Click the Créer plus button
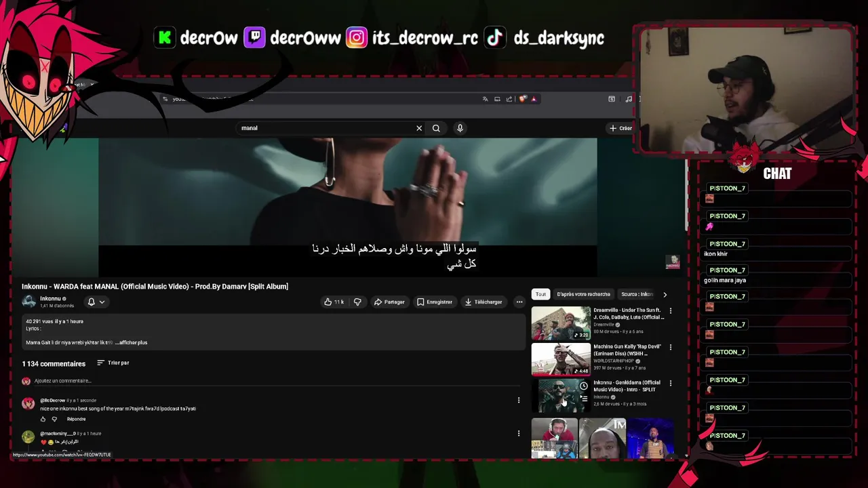868x488 pixels. tap(620, 128)
